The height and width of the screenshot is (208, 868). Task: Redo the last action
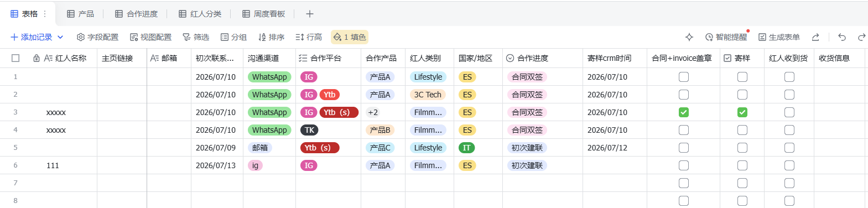861,37
